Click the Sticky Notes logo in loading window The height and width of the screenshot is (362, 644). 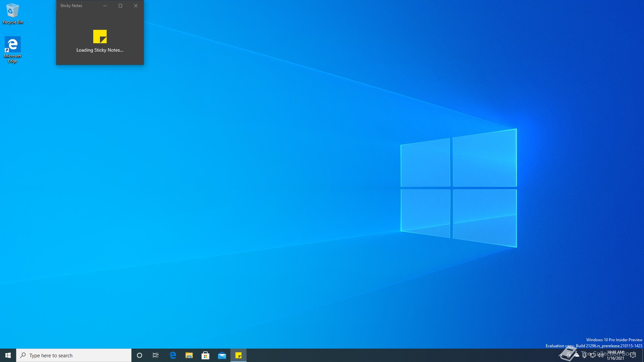click(100, 37)
